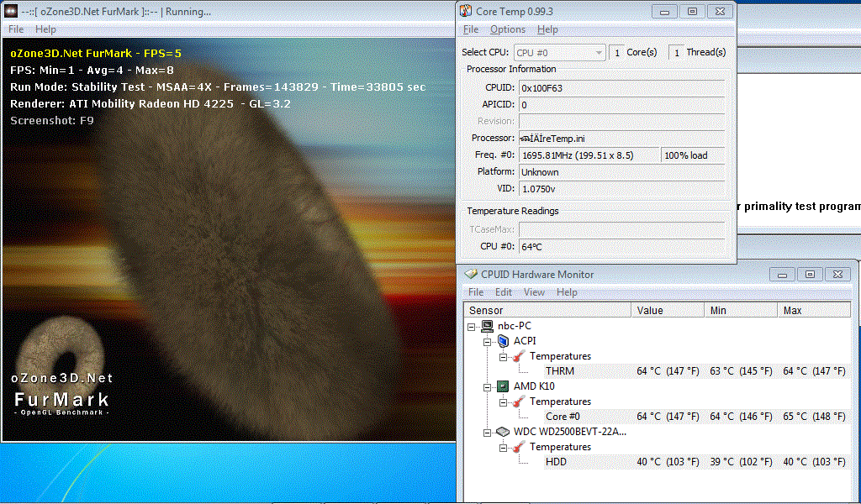
Task: Close the CPUID Hardware Monitor window
Action: point(838,274)
